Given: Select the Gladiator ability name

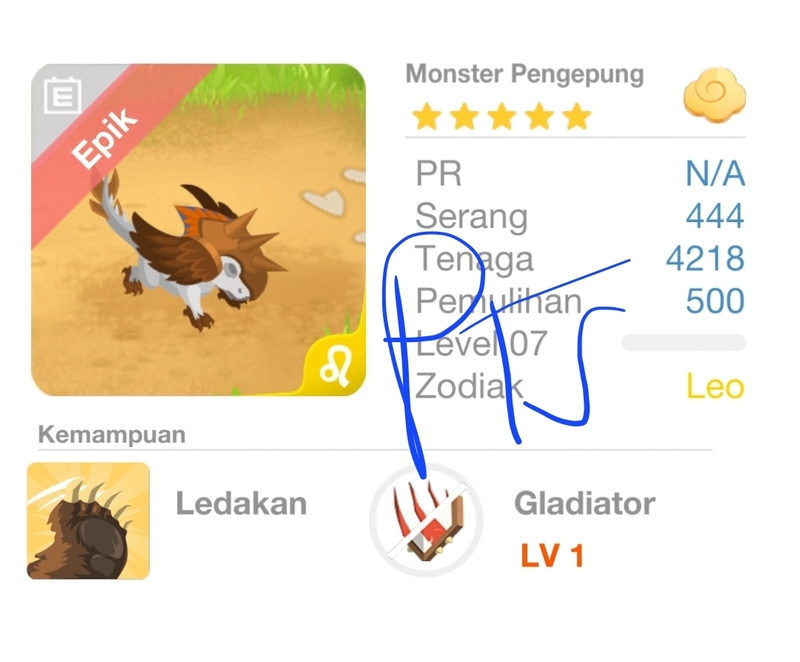Looking at the screenshot, I should tap(585, 504).
